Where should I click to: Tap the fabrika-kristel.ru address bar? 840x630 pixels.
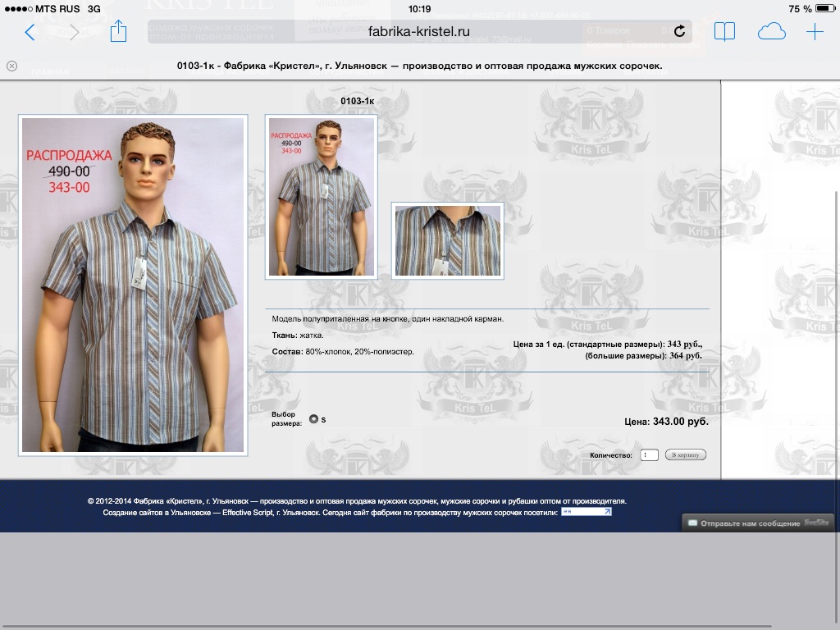click(x=419, y=32)
